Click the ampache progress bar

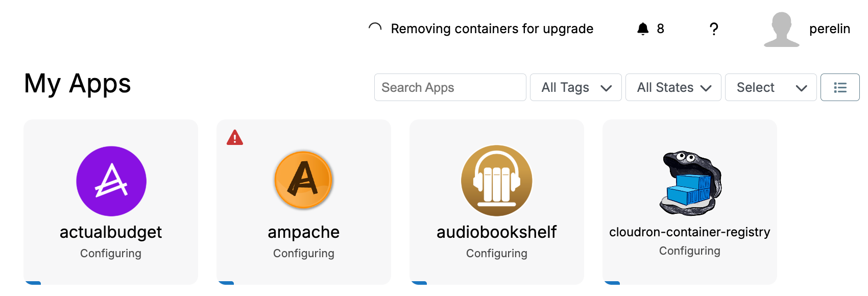[226, 283]
